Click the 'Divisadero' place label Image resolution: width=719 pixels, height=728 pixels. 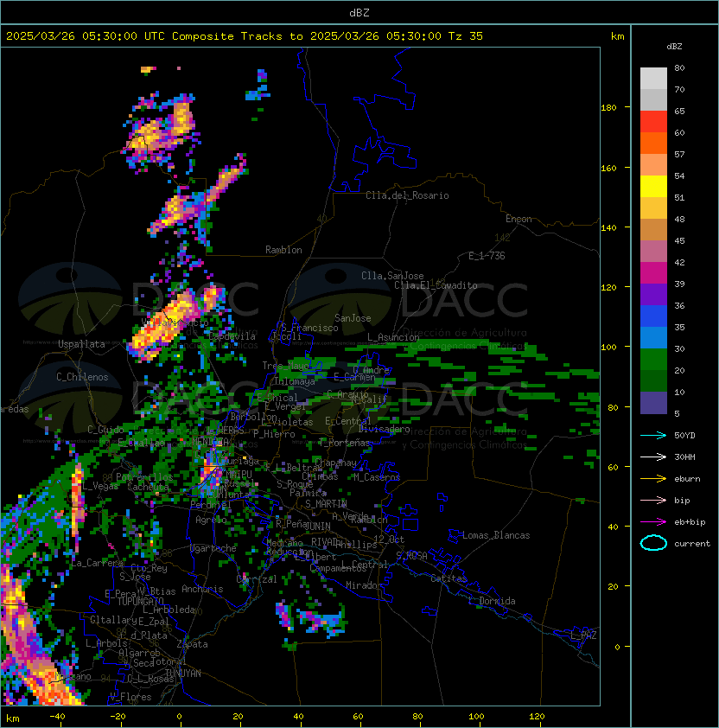click(x=385, y=429)
